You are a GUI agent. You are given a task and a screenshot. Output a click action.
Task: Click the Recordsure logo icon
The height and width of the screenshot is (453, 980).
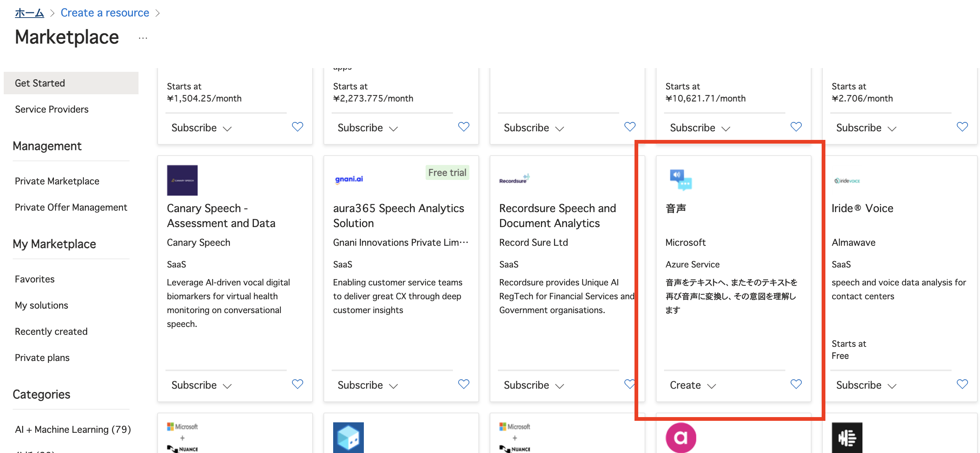point(514,179)
